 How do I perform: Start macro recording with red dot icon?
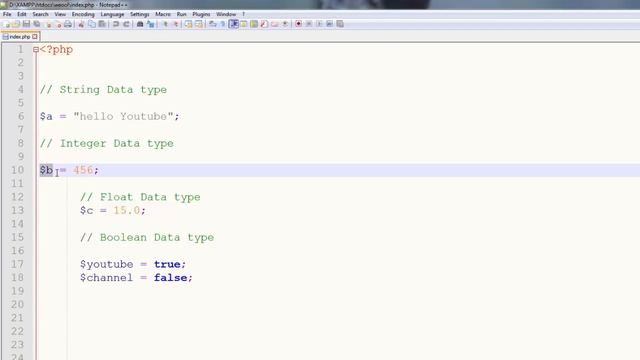pyautogui.click(x=298, y=24)
